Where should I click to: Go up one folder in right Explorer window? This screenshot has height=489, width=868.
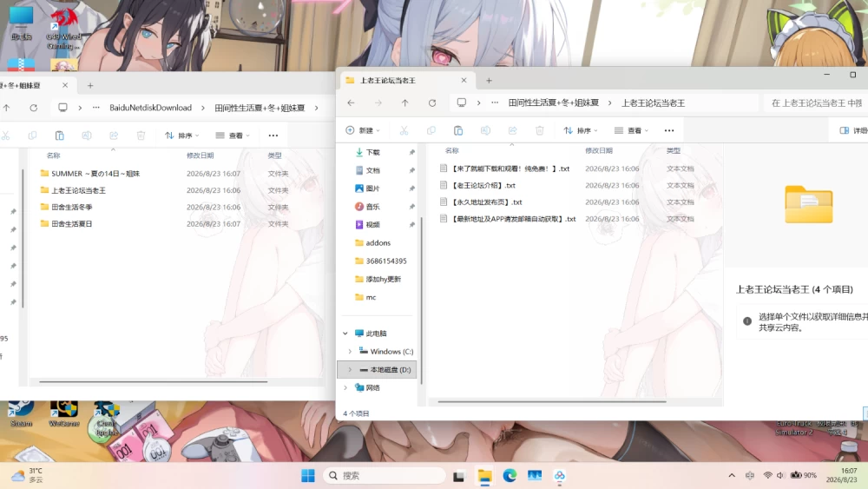point(405,103)
